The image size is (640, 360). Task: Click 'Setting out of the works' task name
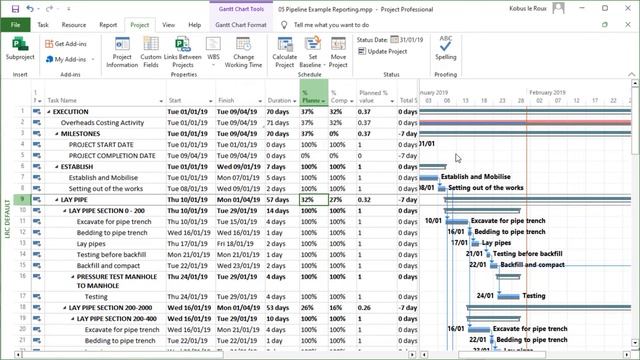(x=106, y=189)
